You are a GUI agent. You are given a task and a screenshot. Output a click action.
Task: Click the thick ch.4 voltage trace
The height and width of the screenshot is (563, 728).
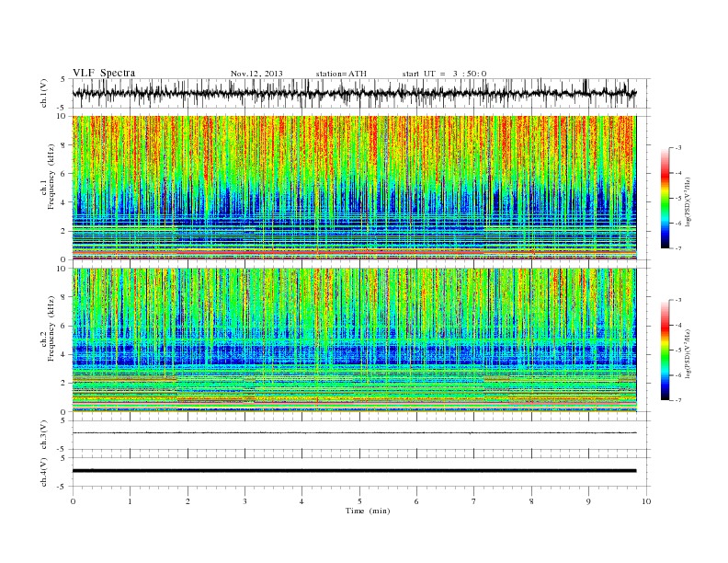pyautogui.click(x=354, y=471)
